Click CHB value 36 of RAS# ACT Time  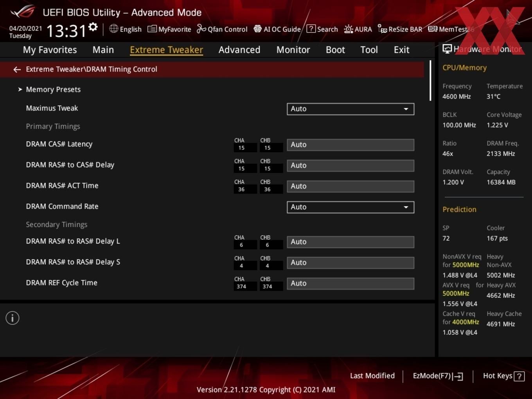[x=267, y=189]
